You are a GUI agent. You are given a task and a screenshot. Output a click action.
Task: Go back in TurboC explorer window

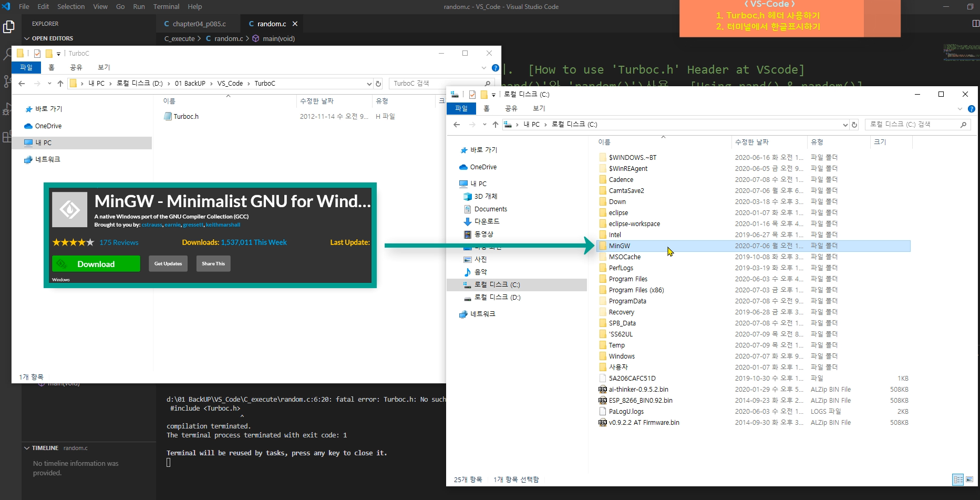pos(22,83)
